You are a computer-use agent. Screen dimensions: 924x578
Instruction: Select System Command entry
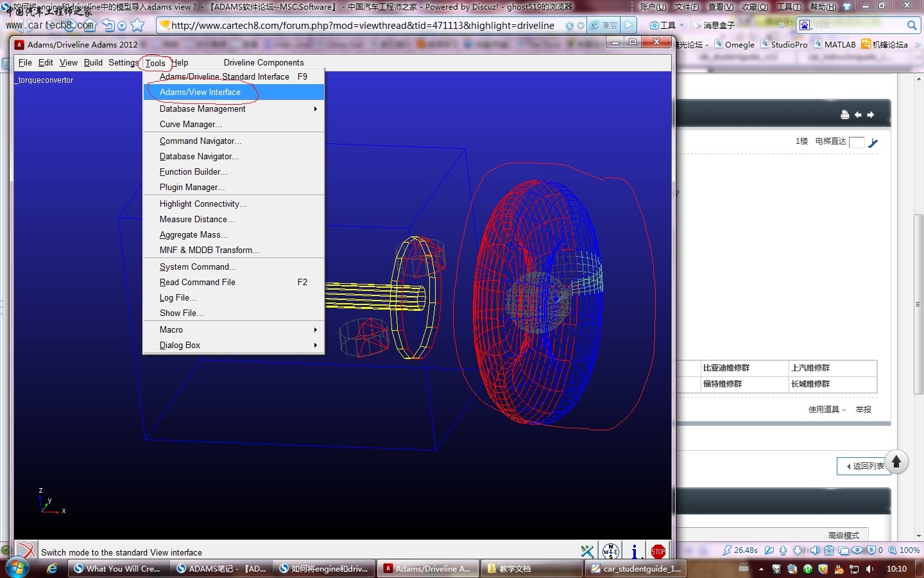(234, 267)
